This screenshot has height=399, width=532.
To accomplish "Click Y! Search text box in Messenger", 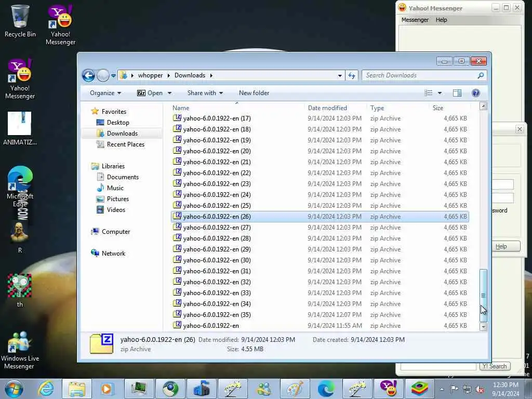I will pyautogui.click(x=437, y=366).
